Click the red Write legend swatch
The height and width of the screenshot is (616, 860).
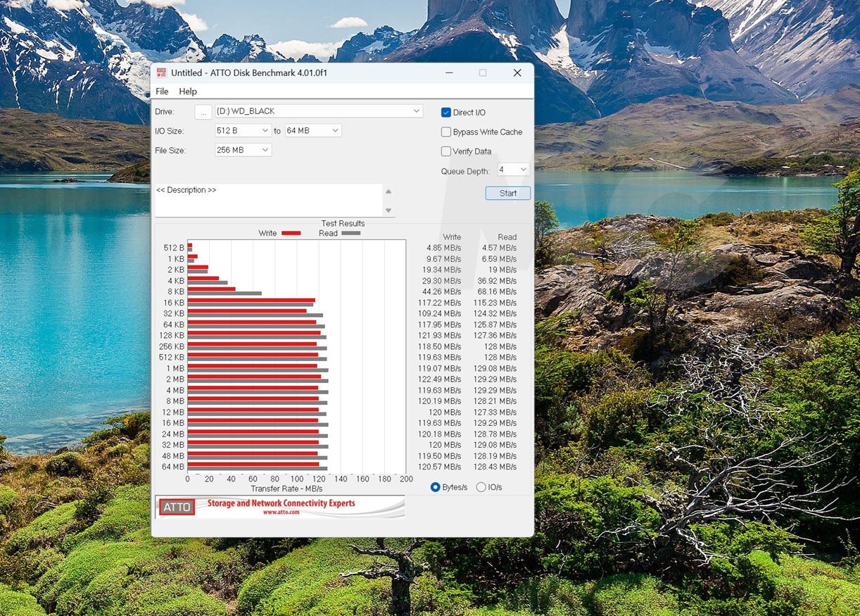pyautogui.click(x=291, y=233)
